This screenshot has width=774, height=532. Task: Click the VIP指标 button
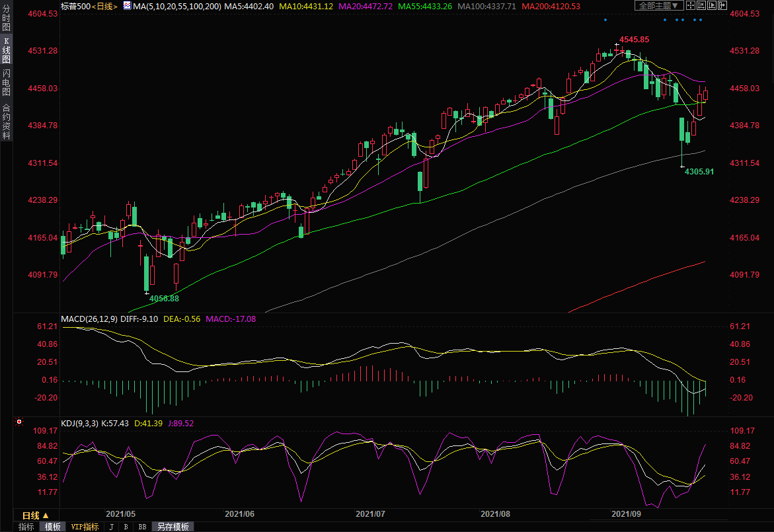[85, 527]
